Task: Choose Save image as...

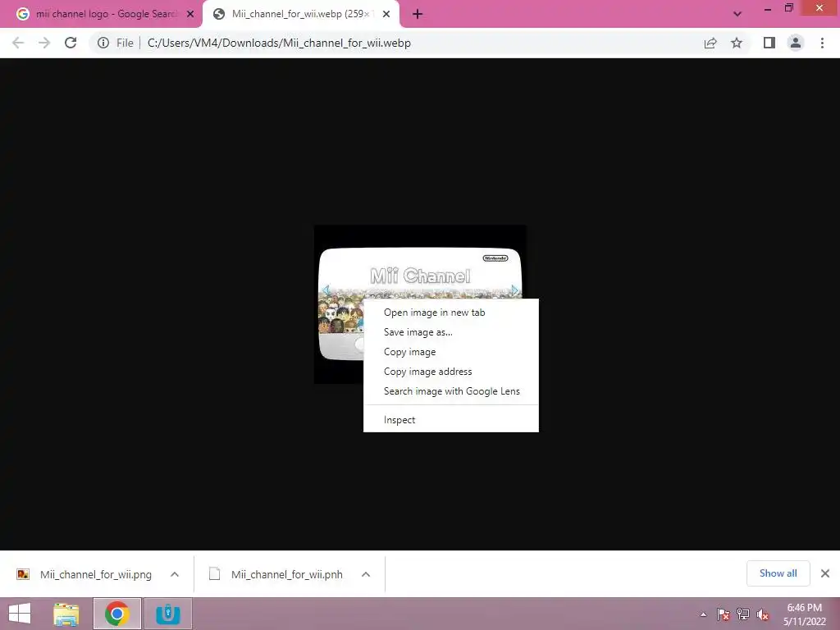Action: click(451, 332)
